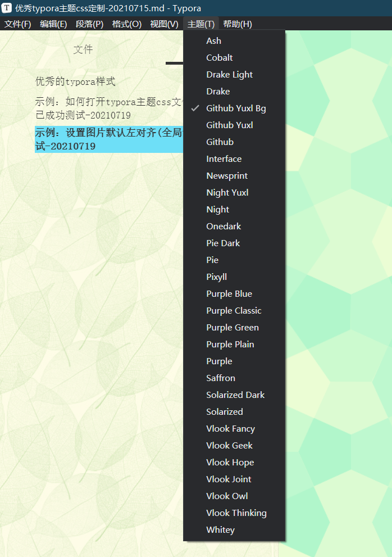Select the Solarized Dark theme
This screenshot has width=392, height=557.
(x=234, y=395)
